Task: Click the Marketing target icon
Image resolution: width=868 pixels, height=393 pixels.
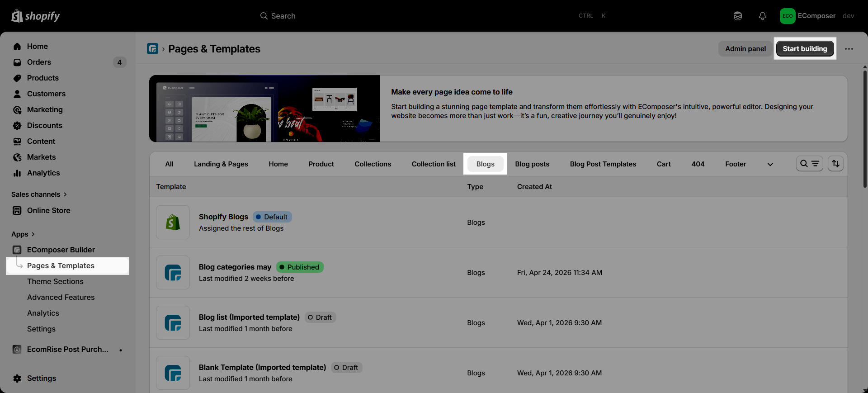Action: (17, 109)
